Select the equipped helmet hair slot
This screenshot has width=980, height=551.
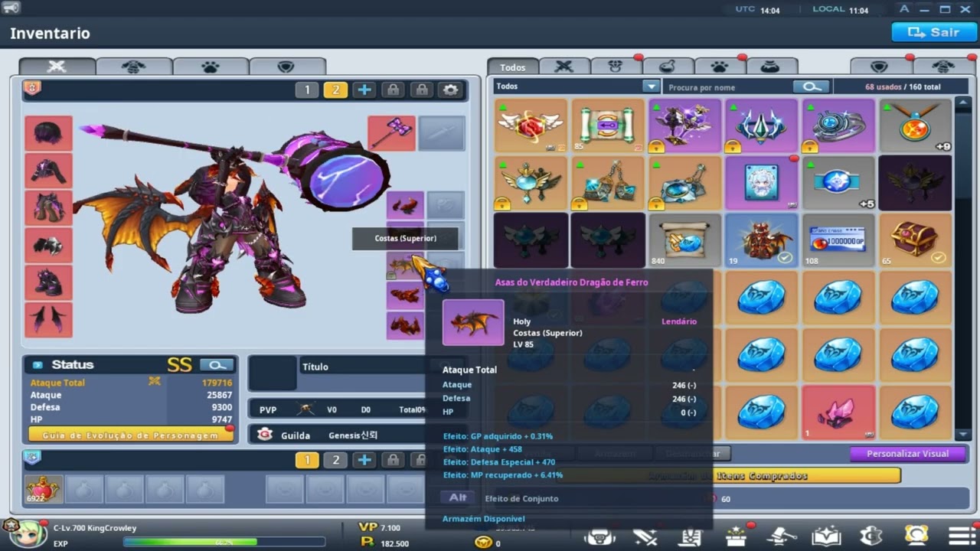(48, 133)
